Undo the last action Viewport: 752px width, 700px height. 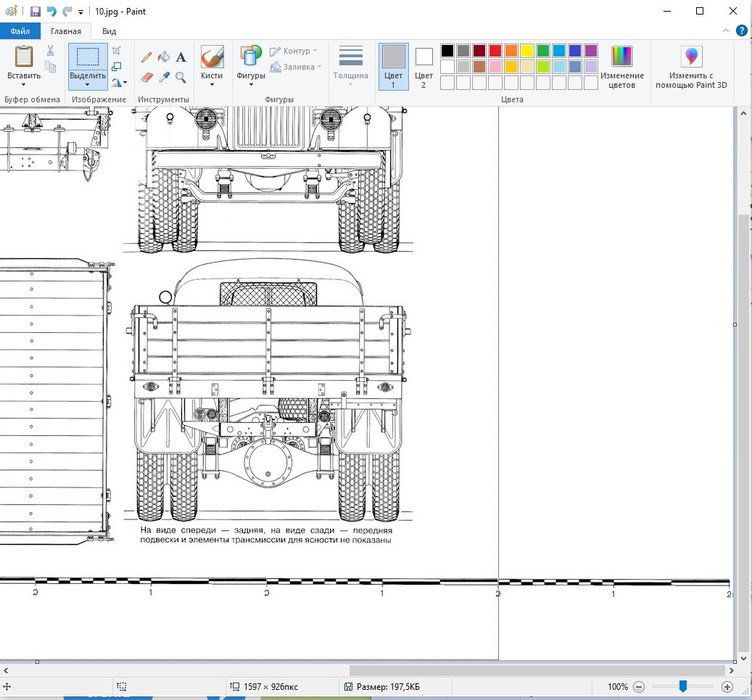(51, 11)
